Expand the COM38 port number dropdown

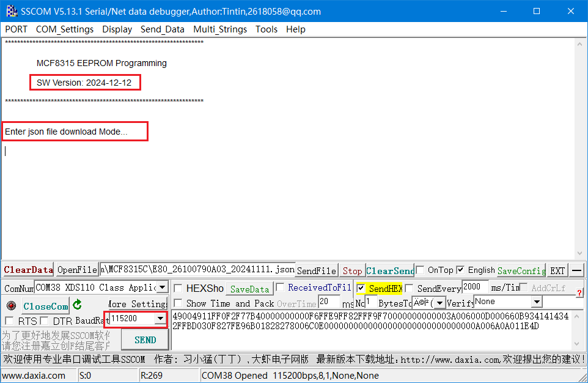click(162, 287)
